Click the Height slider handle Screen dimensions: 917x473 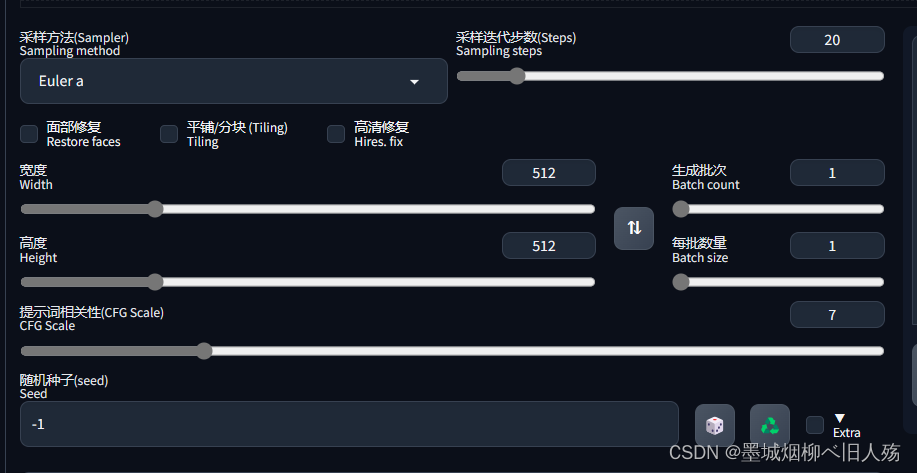pyautogui.click(x=155, y=282)
